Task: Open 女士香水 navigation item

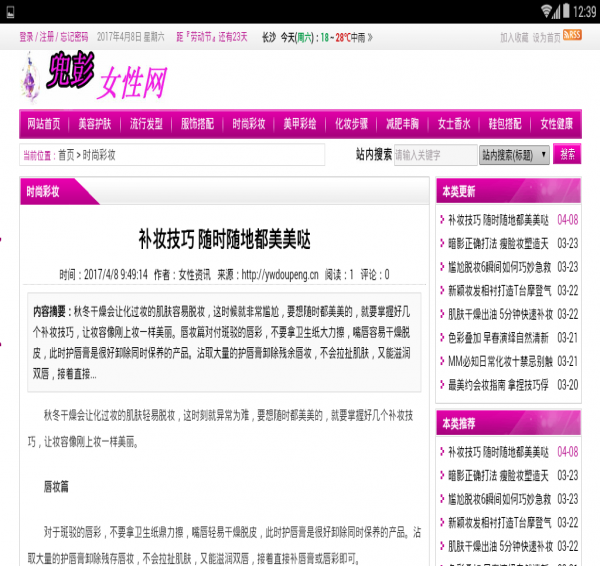Action: coord(454,124)
